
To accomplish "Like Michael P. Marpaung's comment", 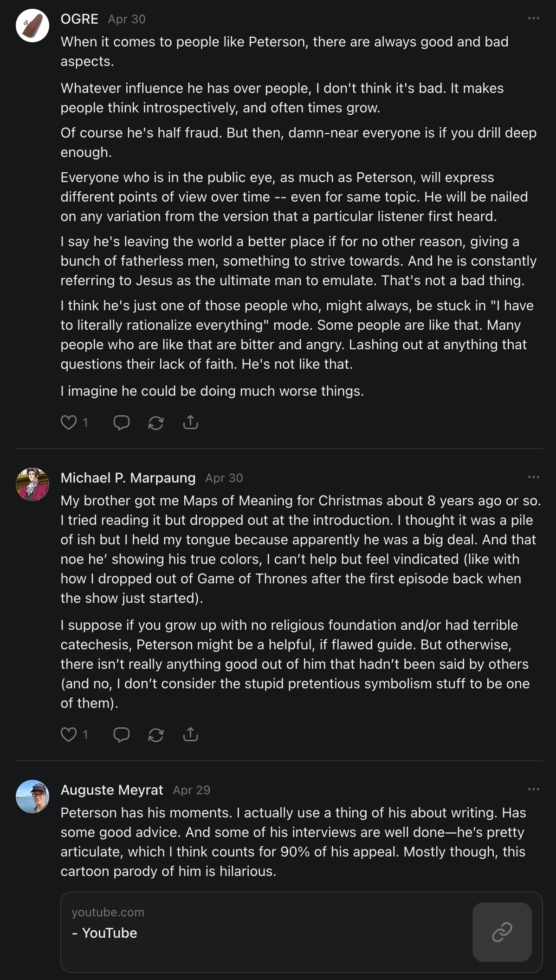I will [69, 734].
